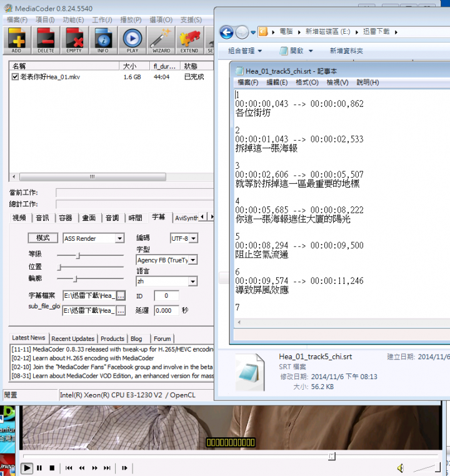Click the Notepad icon in the srt title bar
This screenshot has height=476, width=450.
click(239, 71)
